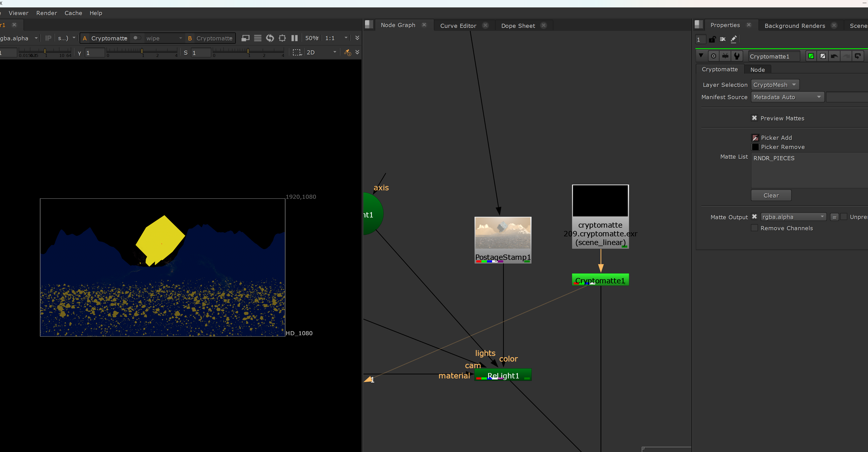Click the pause viewer update icon
This screenshot has width=868, height=452.
pyautogui.click(x=294, y=38)
